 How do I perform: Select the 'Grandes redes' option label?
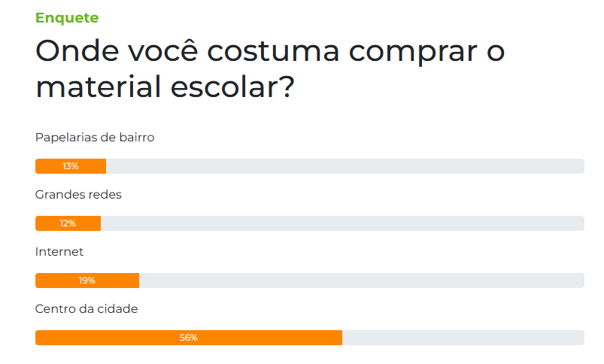tap(78, 195)
